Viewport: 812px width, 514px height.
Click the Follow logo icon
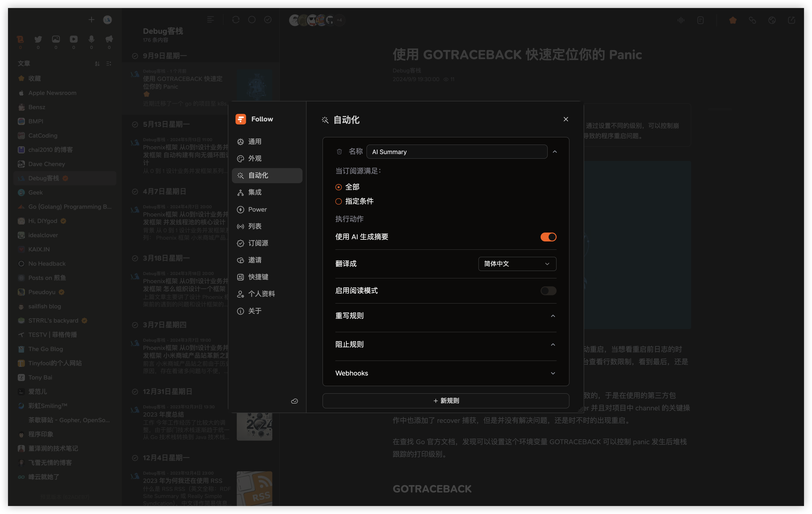coord(241,119)
